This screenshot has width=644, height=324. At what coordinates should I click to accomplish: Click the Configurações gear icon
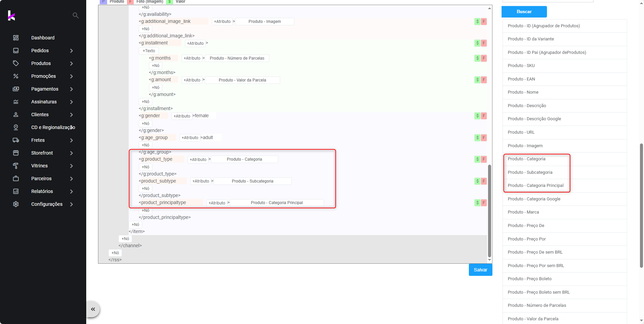16,204
